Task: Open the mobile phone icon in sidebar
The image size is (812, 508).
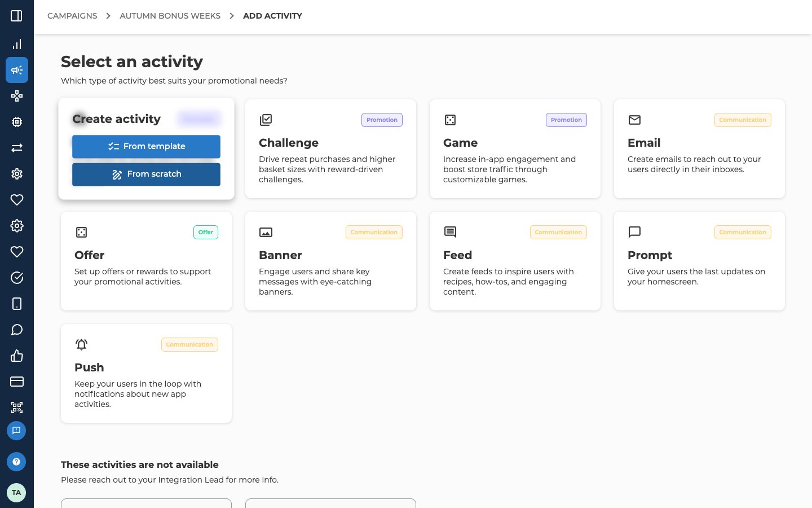Action: tap(17, 304)
